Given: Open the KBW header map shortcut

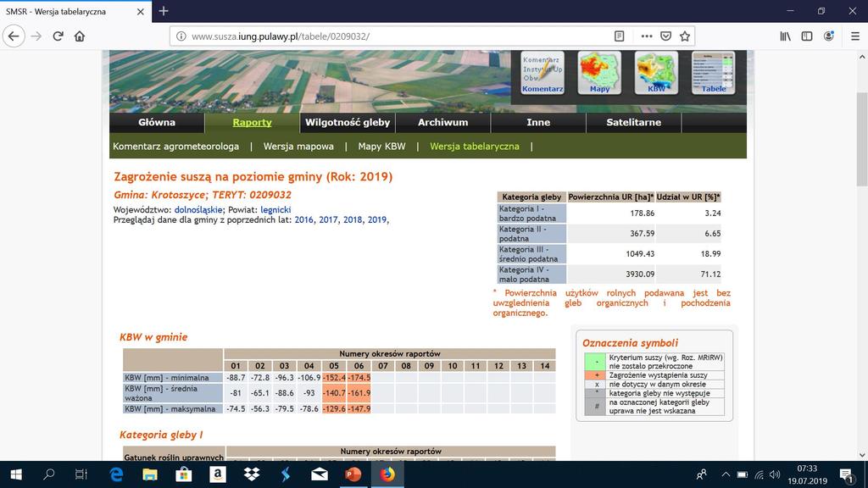Looking at the screenshot, I should point(657,73).
